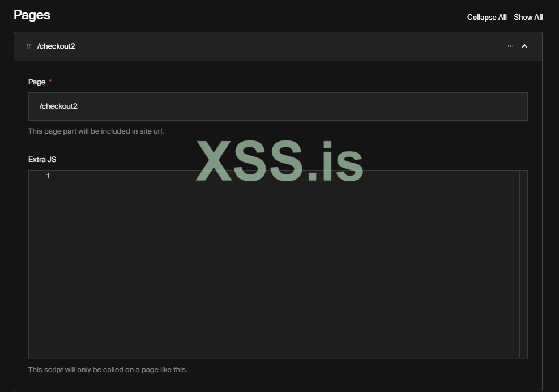Click the drag handle beside /checkout2

[28, 46]
